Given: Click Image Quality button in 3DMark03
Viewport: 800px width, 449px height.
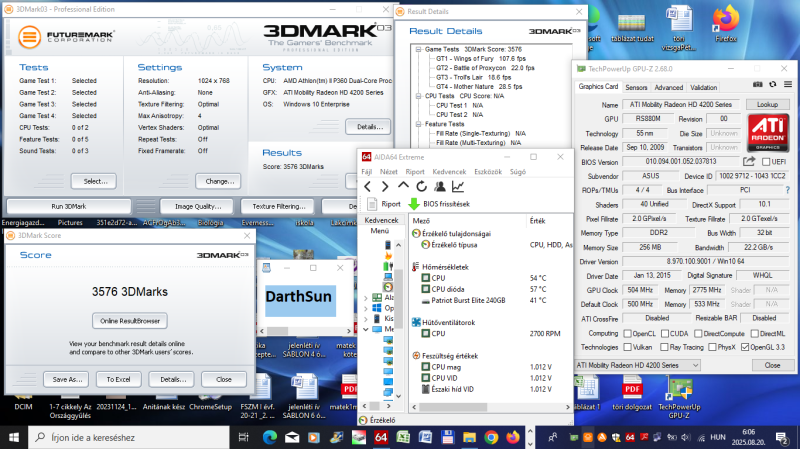Looking at the screenshot, I should 197,206.
